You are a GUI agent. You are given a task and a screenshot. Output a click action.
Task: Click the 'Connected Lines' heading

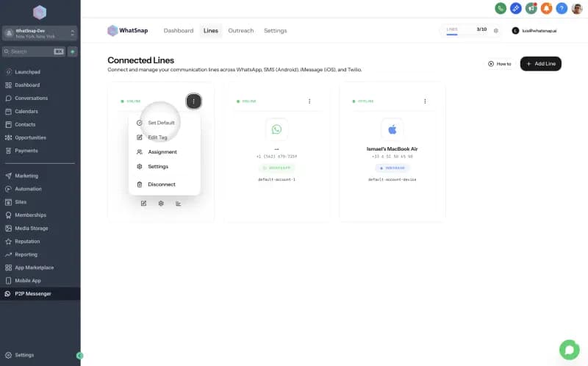140,60
